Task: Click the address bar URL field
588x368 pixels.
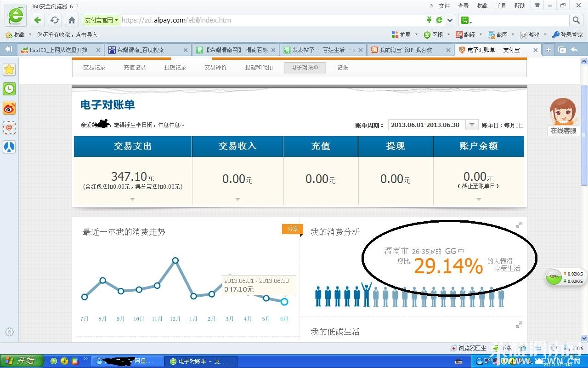Action: point(271,20)
